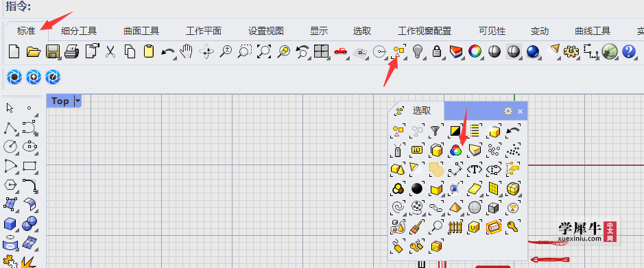The image size is (644, 268).
Task: Switch to the 显示 tab
Action: tap(319, 32)
